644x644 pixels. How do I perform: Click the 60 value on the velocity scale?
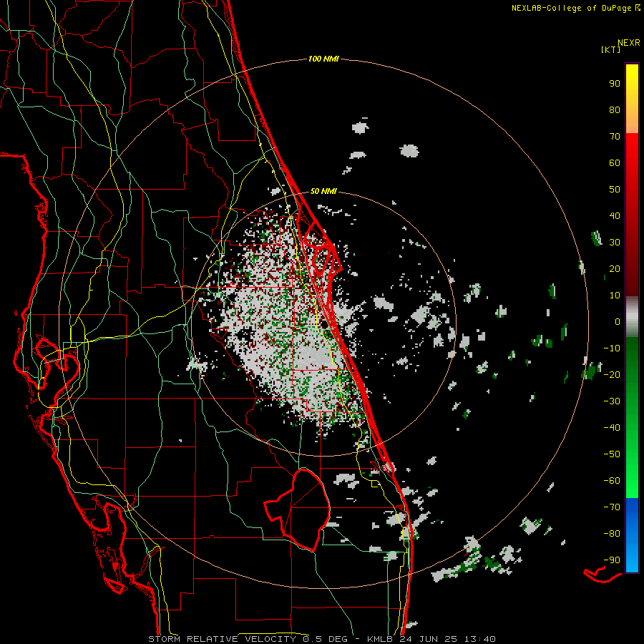point(615,162)
